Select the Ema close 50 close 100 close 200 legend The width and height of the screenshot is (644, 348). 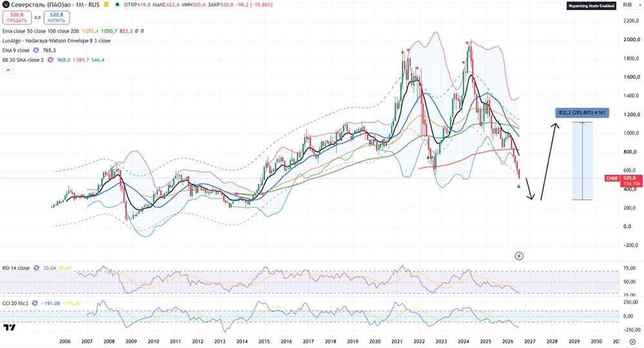click(41, 31)
